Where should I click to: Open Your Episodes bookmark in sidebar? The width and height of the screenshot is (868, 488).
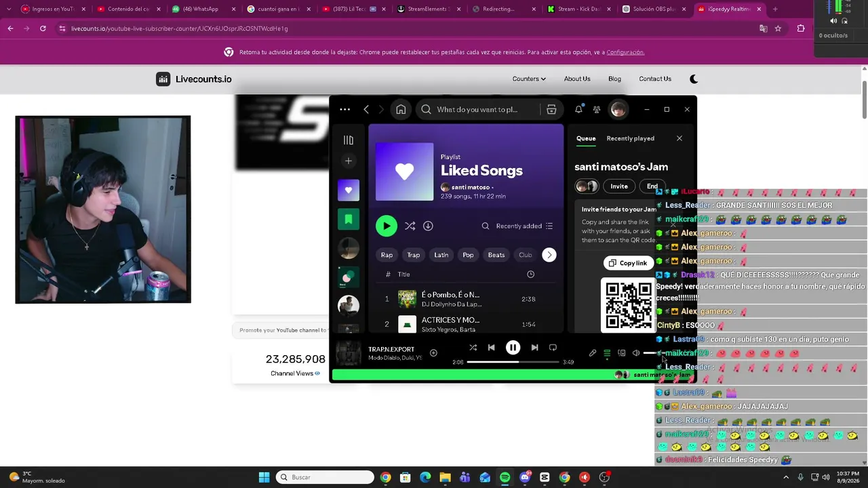349,219
